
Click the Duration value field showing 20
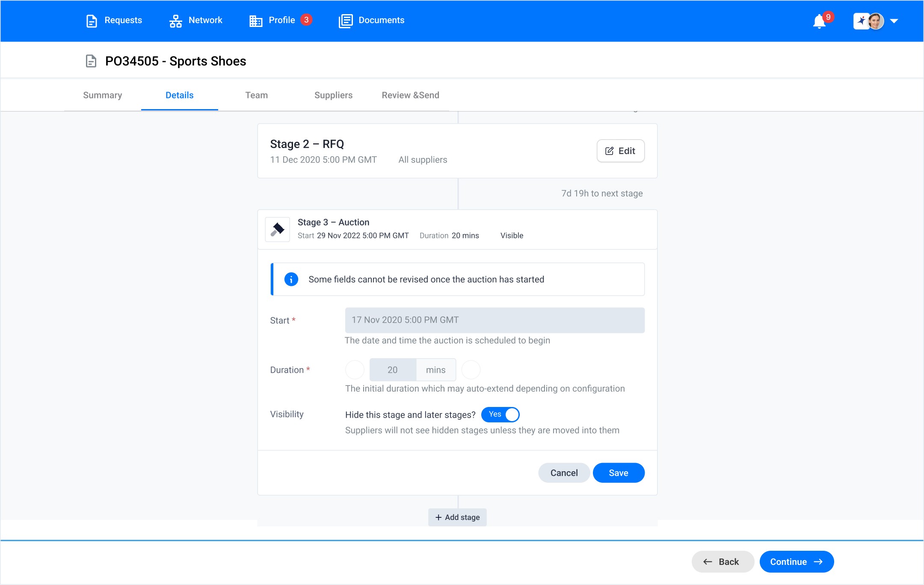click(x=392, y=370)
